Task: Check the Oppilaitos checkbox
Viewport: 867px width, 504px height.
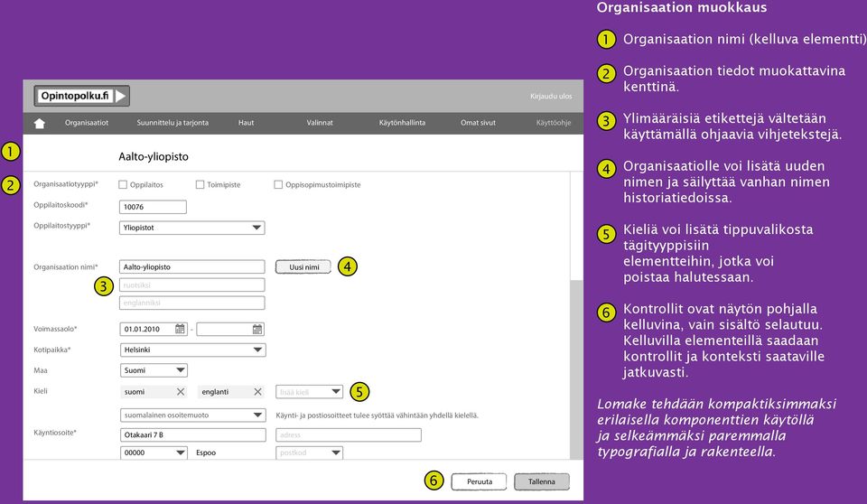Action: point(123,185)
